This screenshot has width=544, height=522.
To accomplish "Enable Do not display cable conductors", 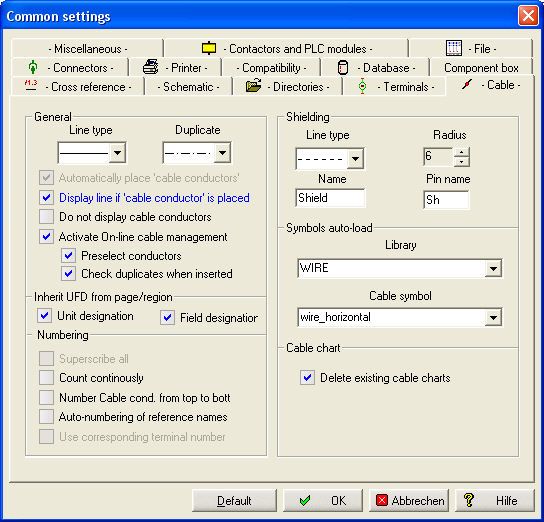I will [46, 217].
